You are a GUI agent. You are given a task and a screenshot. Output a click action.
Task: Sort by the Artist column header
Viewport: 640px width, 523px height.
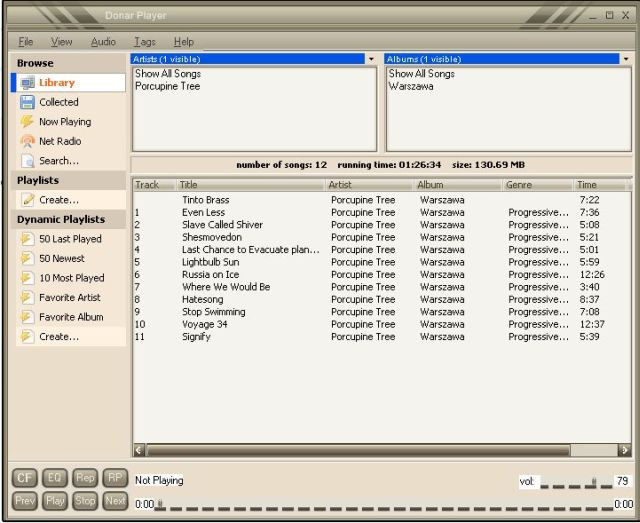pyautogui.click(x=370, y=185)
